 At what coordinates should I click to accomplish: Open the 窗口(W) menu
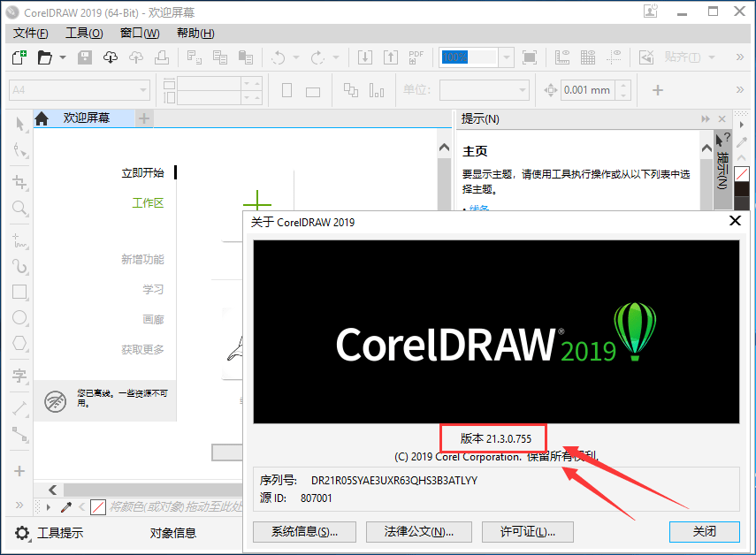pyautogui.click(x=140, y=34)
